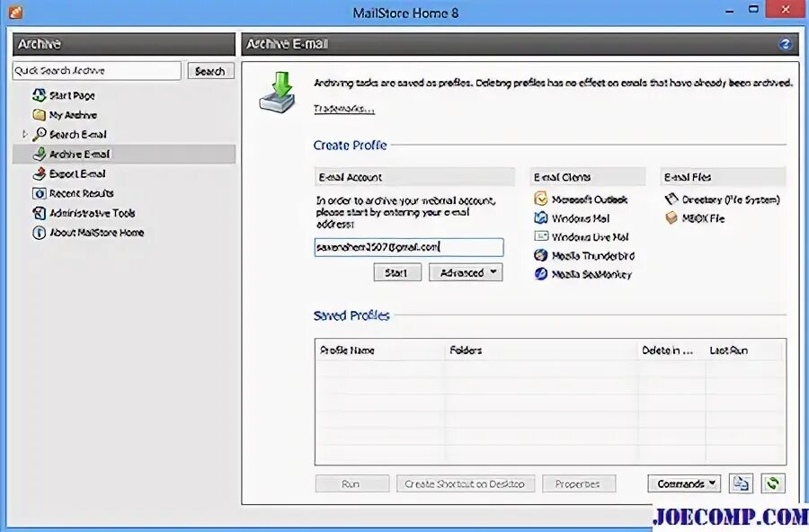809x532 pixels.
Task: Click the Folders column header
Action: (541, 350)
